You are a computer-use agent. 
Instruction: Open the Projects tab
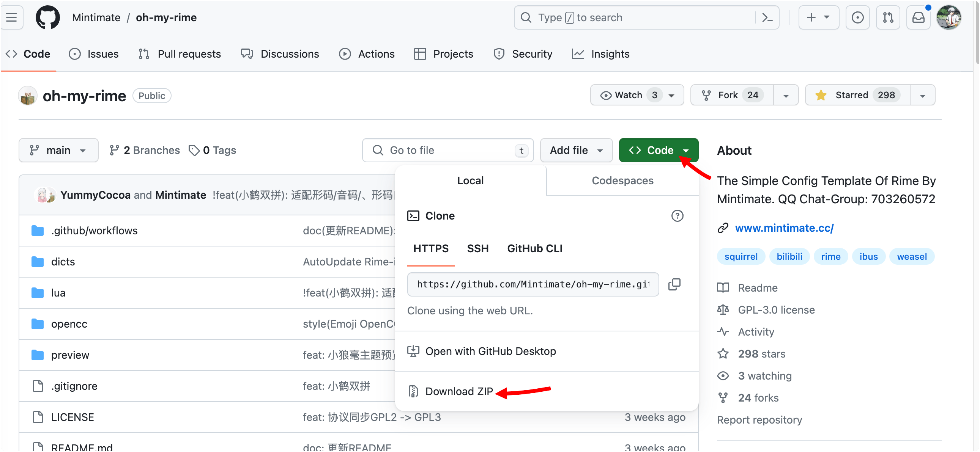444,54
